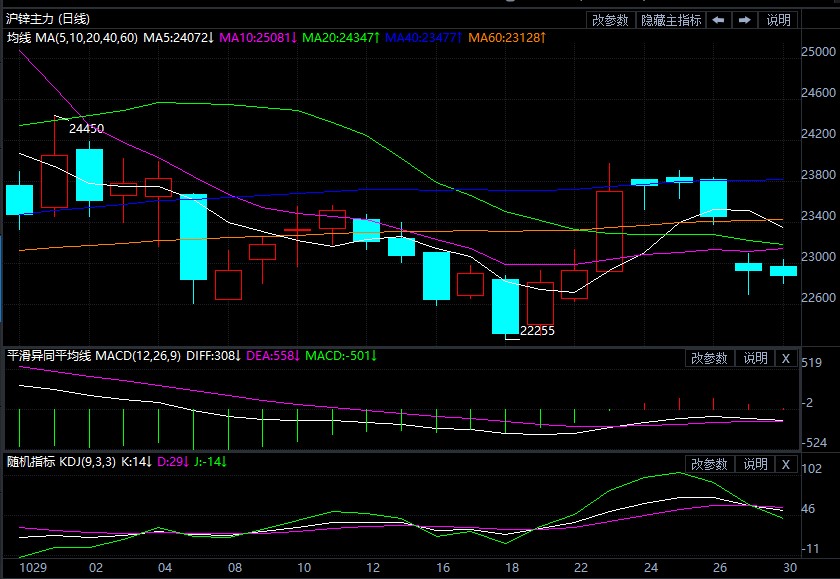Select the cyan candlestick at the 22255 low

(505, 306)
